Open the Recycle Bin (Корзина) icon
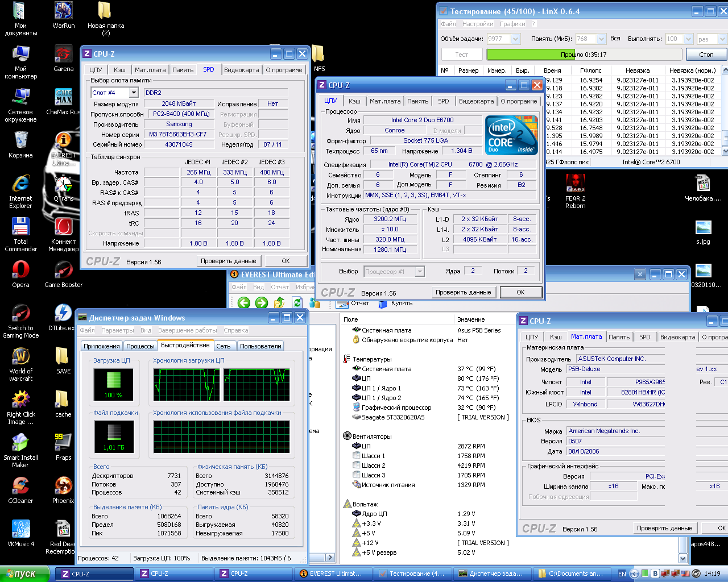728x582 pixels. click(x=20, y=145)
